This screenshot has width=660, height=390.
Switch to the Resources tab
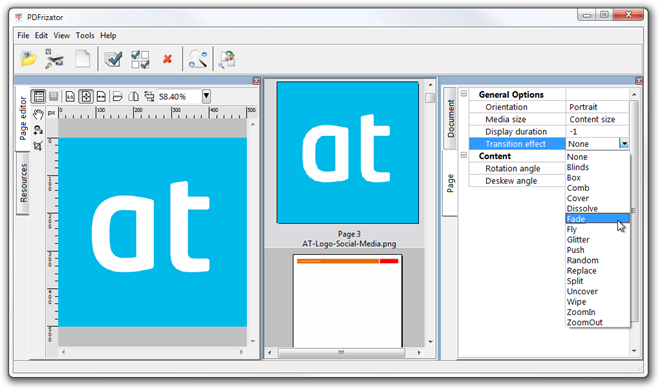(23, 183)
